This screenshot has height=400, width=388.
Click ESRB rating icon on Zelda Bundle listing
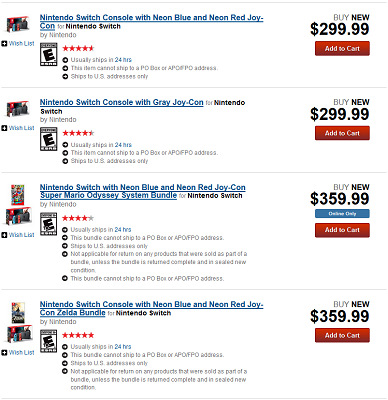49,341
